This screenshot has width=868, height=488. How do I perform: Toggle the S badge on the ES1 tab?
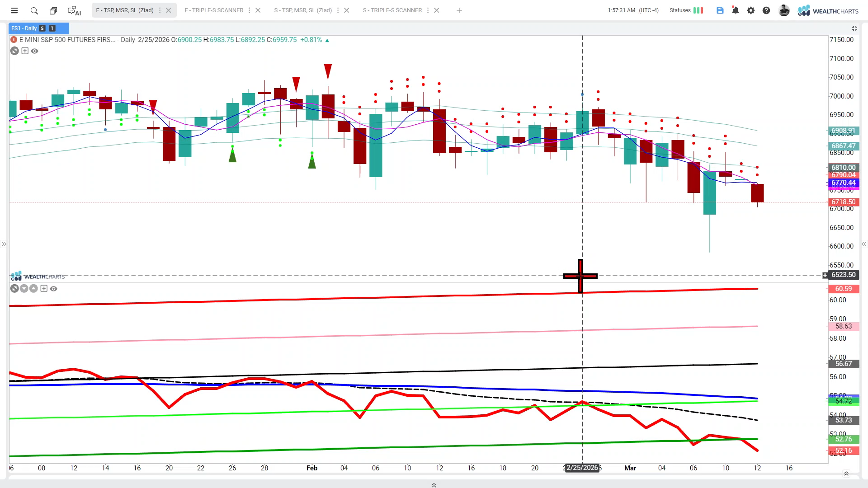[42, 28]
